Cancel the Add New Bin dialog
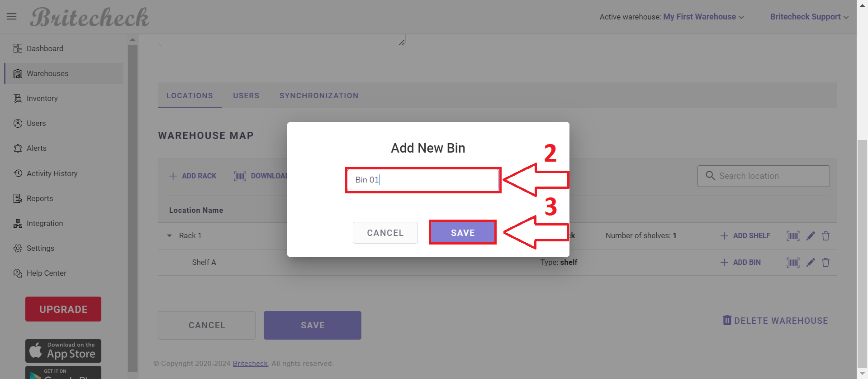Image resolution: width=868 pixels, height=379 pixels. coord(385,233)
